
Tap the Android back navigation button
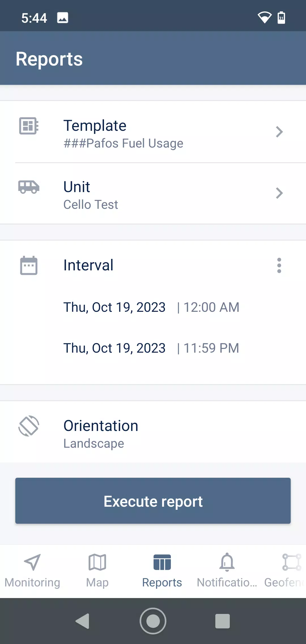(x=82, y=621)
